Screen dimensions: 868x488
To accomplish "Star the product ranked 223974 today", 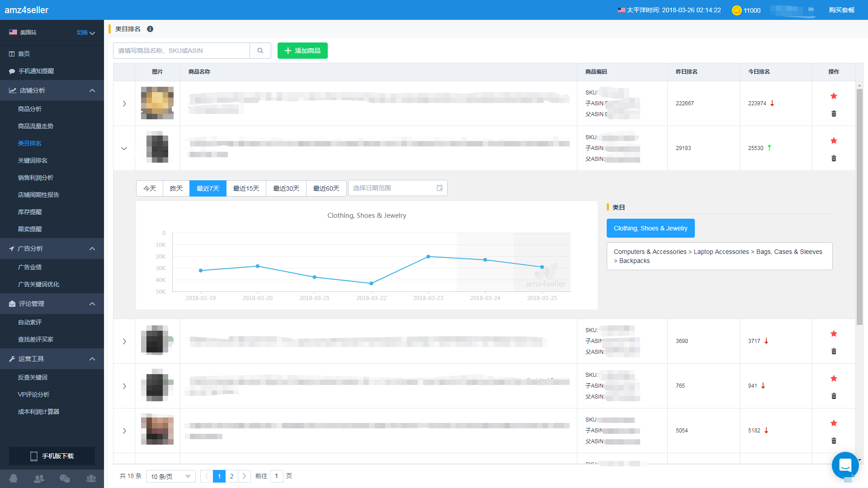I will pyautogui.click(x=834, y=96).
